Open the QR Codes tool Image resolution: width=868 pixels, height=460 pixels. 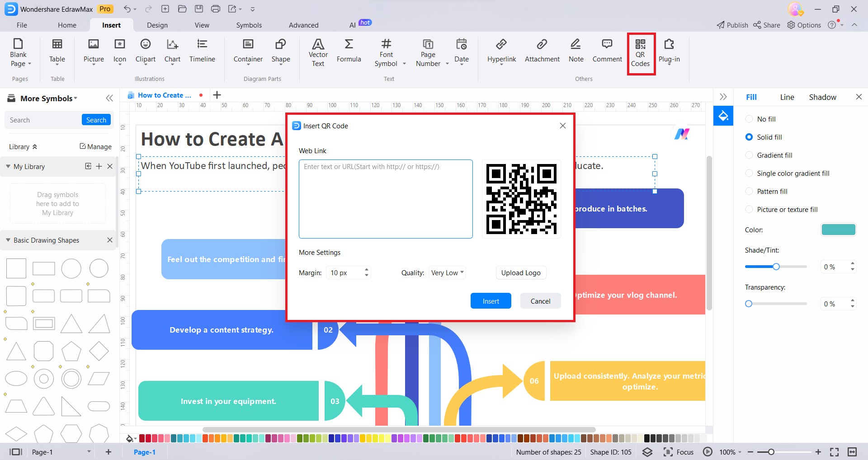[640, 52]
